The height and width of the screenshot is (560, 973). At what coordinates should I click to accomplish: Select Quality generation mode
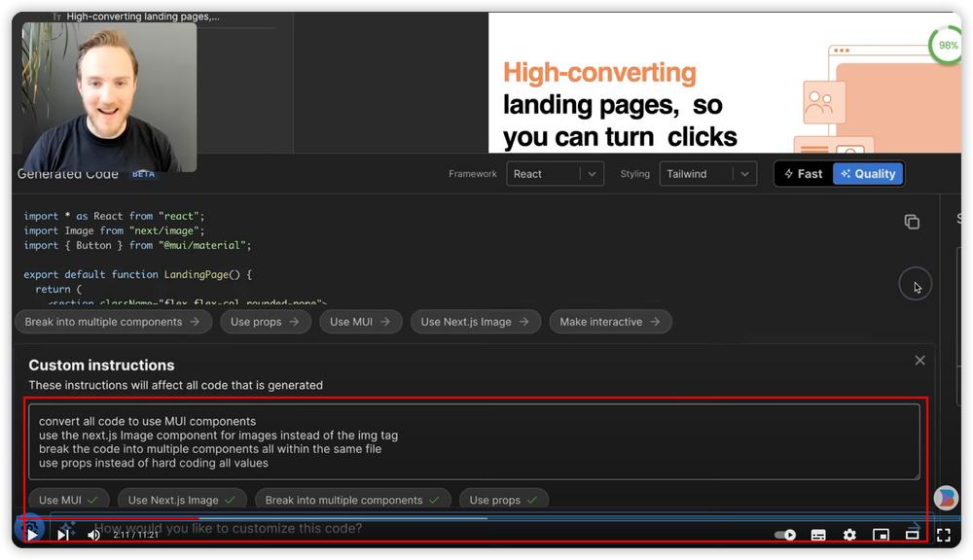coord(868,174)
